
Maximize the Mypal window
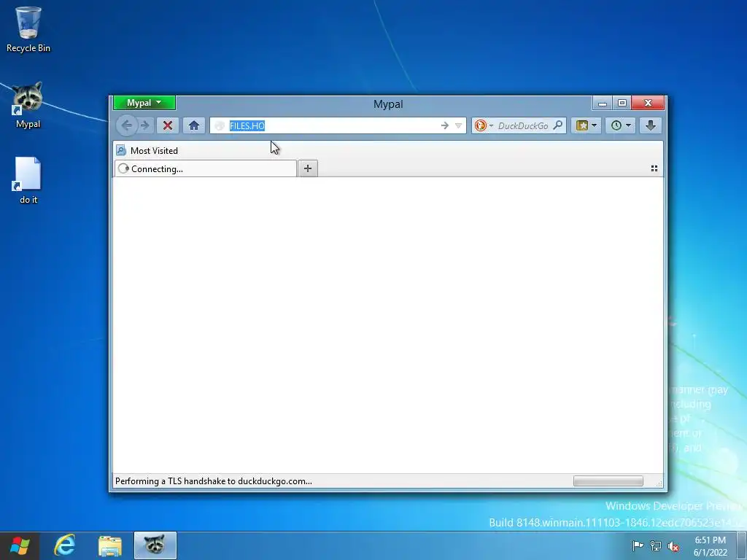(622, 103)
